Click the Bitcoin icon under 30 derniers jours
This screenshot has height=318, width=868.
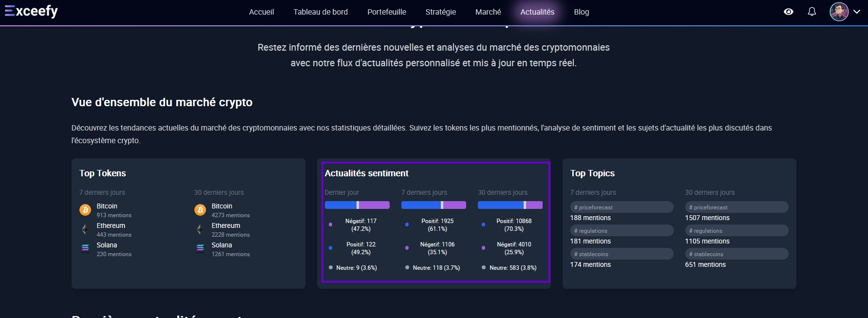coord(200,210)
